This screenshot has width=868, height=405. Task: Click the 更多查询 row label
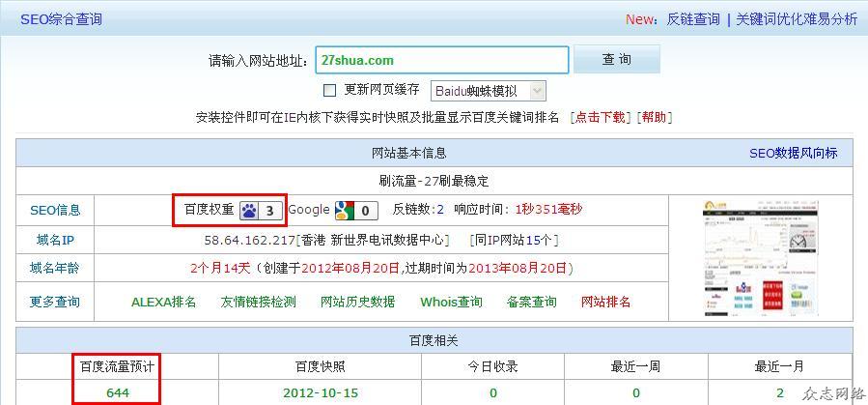pyautogui.click(x=55, y=302)
